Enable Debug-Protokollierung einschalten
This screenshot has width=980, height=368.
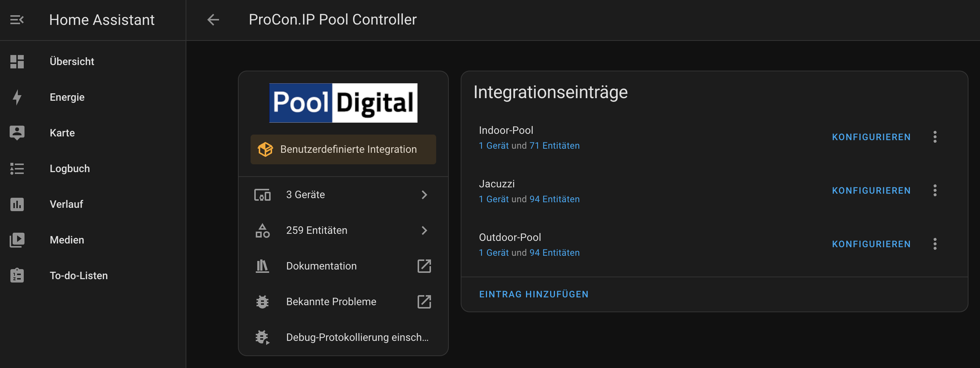343,338
